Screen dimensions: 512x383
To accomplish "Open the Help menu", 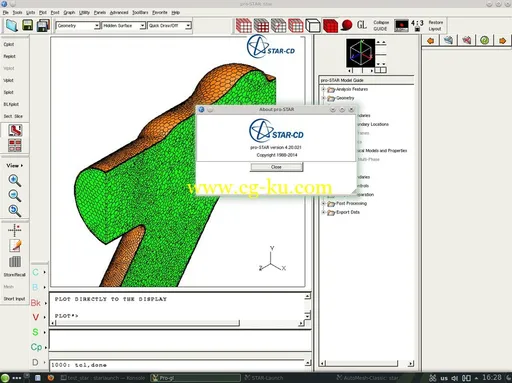I will (x=176, y=12).
